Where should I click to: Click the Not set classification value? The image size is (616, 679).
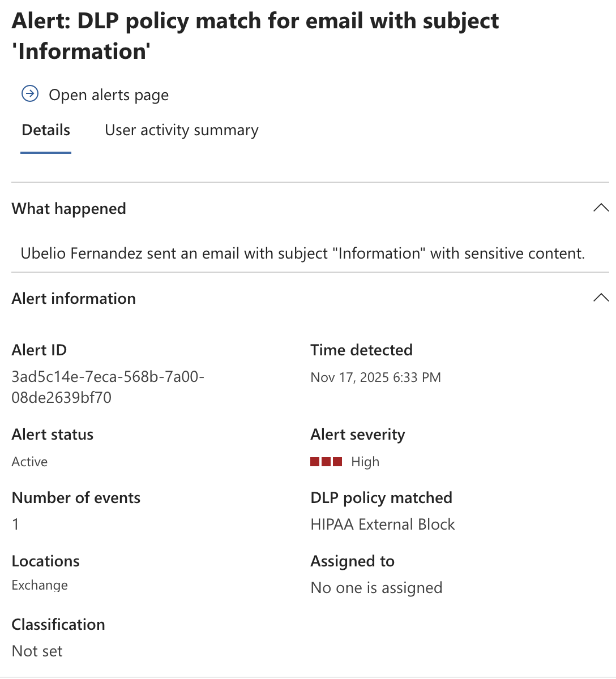pos(37,651)
